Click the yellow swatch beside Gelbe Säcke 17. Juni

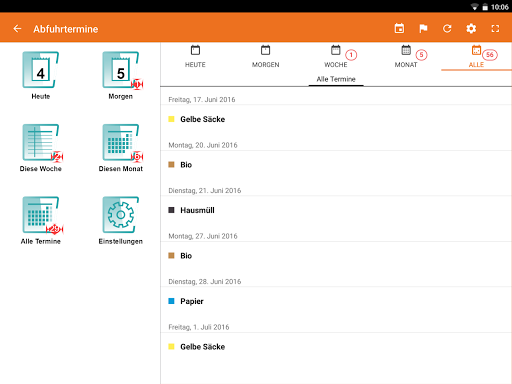[171, 119]
